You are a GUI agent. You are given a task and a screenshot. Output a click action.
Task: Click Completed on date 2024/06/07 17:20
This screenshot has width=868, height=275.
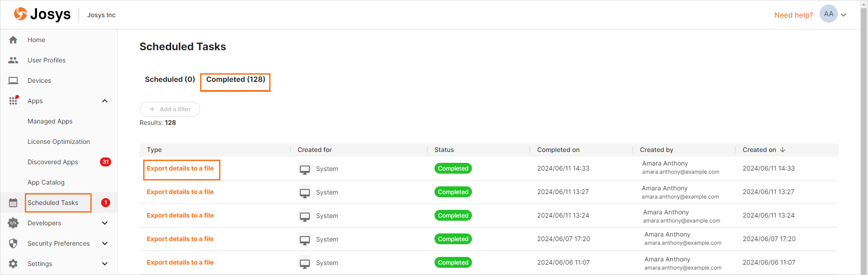point(564,239)
